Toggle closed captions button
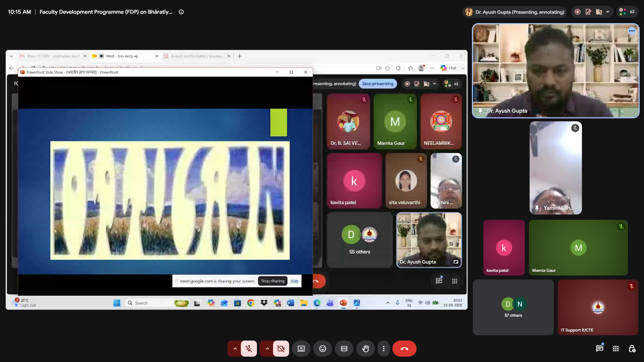The width and height of the screenshot is (644, 362). click(344, 349)
